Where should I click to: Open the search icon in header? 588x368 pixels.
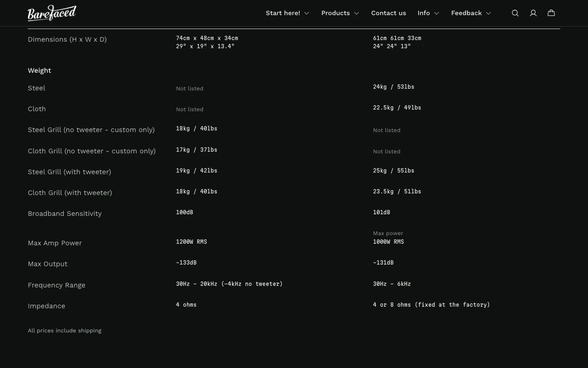point(515,13)
